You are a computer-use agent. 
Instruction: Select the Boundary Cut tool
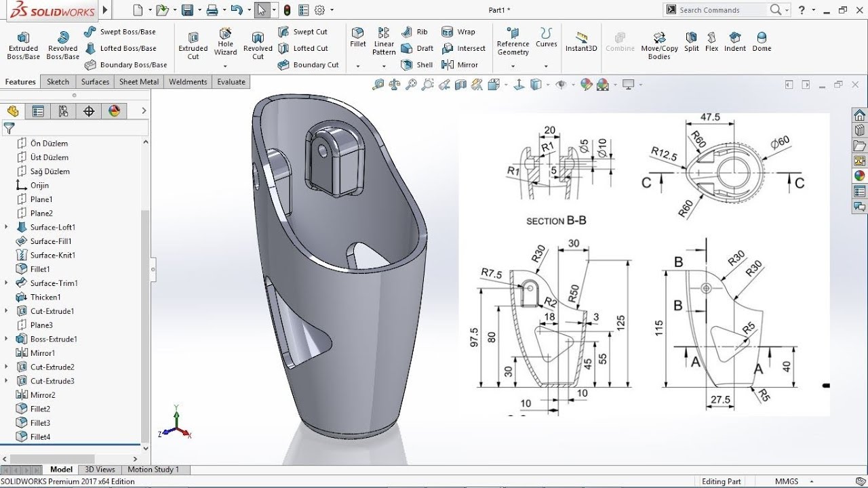(x=308, y=65)
